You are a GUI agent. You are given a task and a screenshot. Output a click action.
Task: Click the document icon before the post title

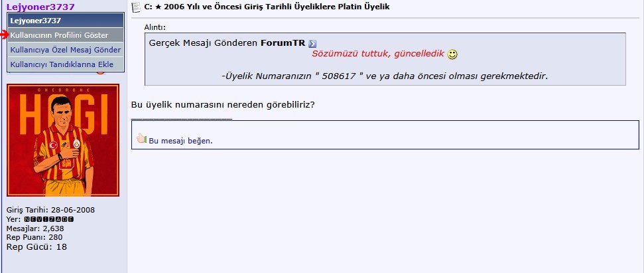pyautogui.click(x=135, y=7)
